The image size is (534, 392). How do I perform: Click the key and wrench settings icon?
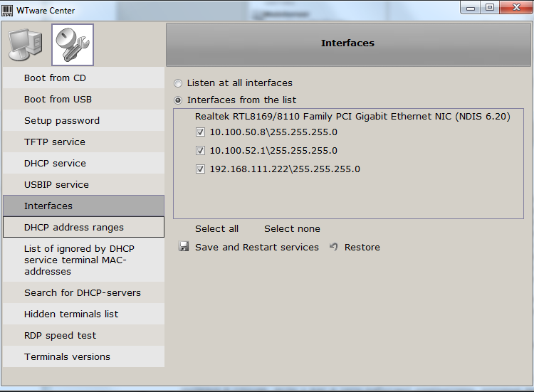pos(72,46)
